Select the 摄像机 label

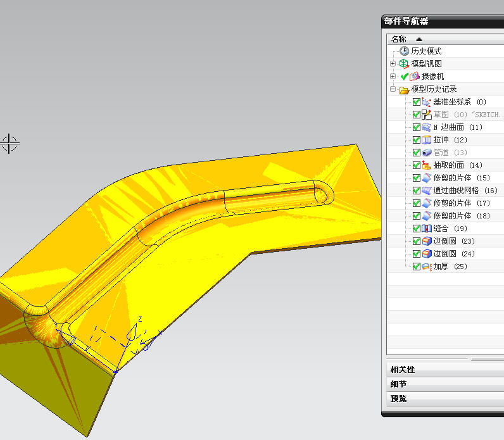(432, 76)
